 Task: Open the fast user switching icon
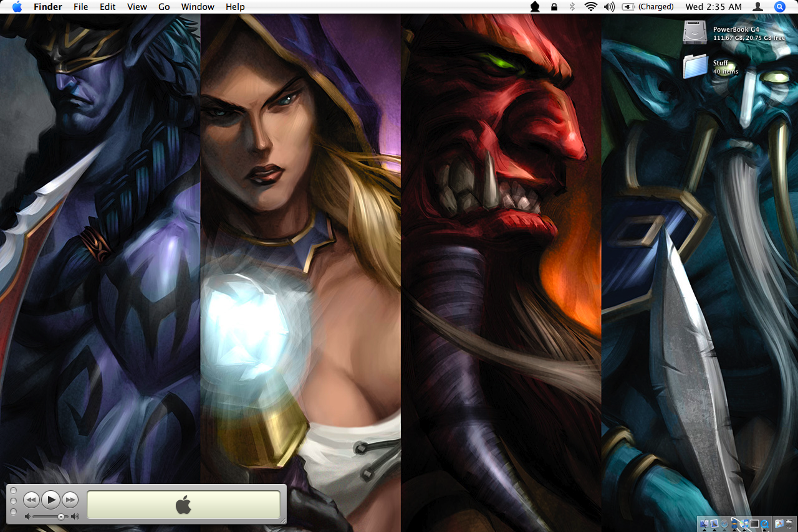758,7
